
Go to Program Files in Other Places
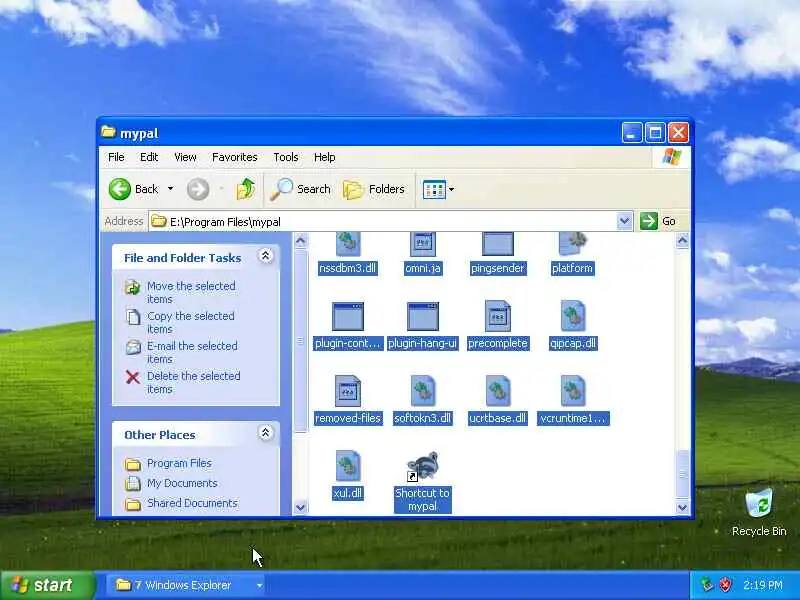coord(179,463)
